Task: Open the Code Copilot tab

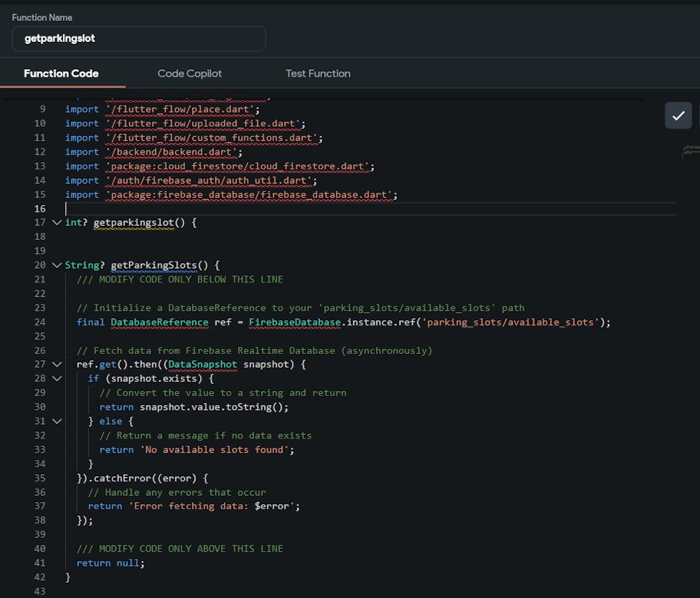Action: (x=190, y=73)
